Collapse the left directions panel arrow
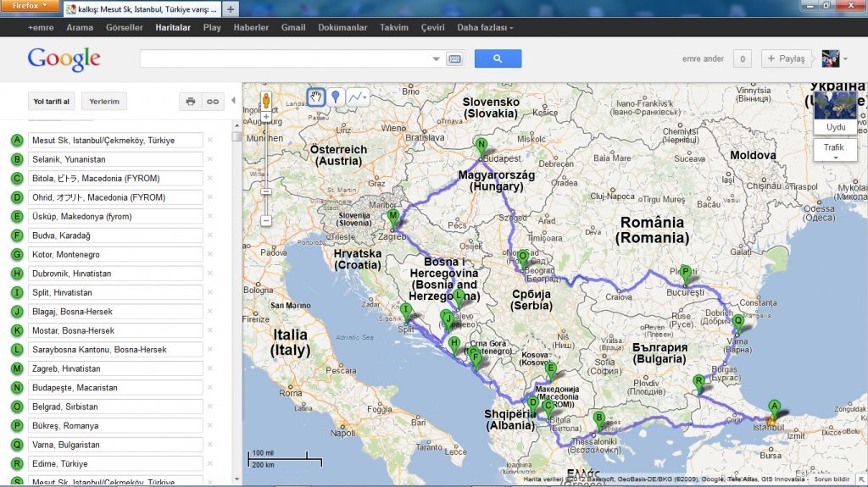Image resolution: width=868 pixels, height=487 pixels. point(234,100)
